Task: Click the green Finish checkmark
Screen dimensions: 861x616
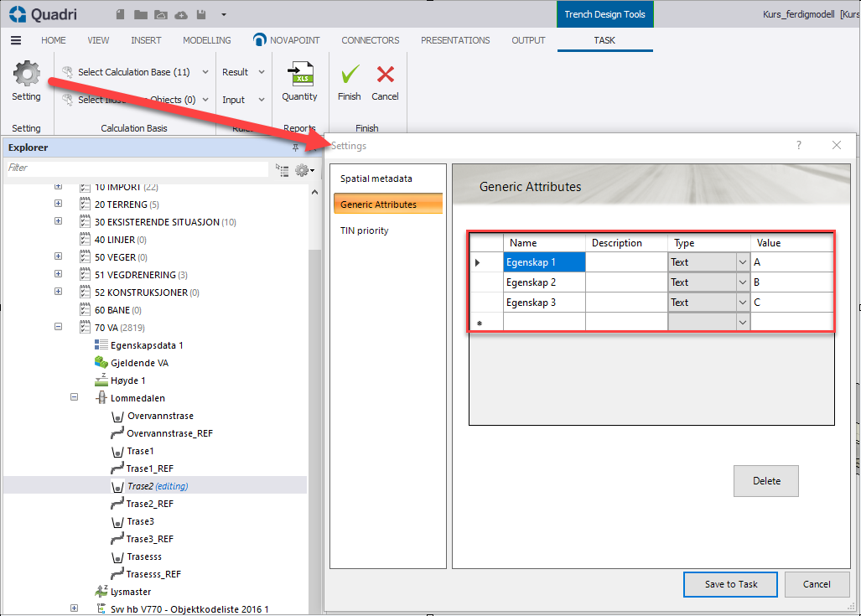Action: click(x=350, y=75)
